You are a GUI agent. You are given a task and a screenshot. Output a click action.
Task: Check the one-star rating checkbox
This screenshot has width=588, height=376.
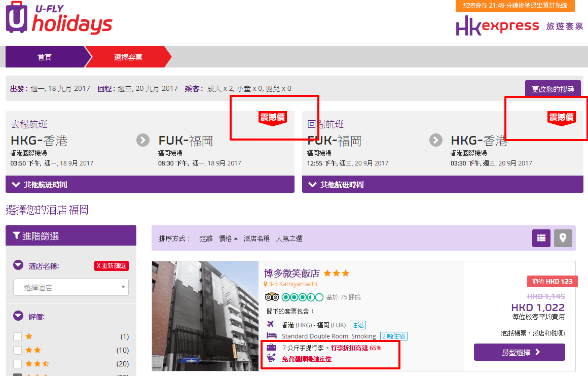click(x=18, y=336)
